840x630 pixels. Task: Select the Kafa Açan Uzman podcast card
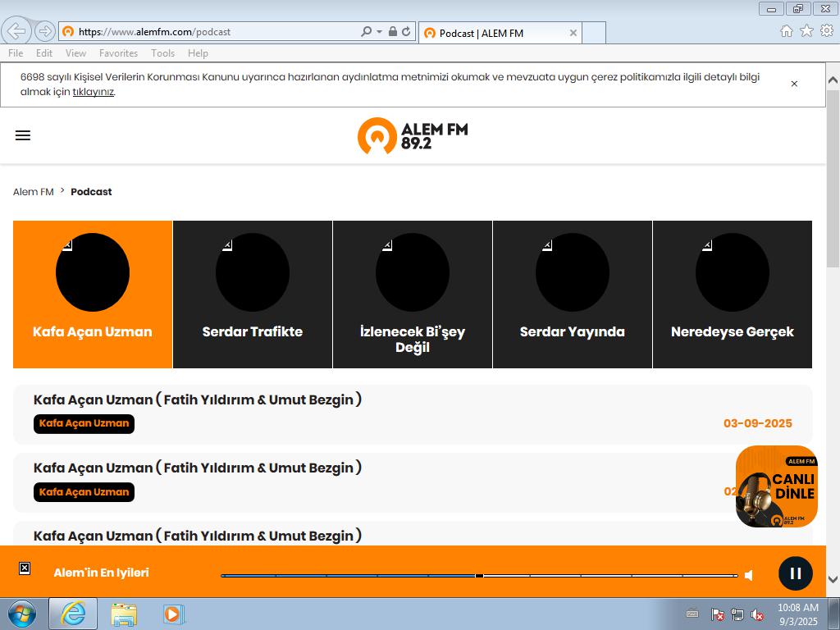[x=93, y=294]
